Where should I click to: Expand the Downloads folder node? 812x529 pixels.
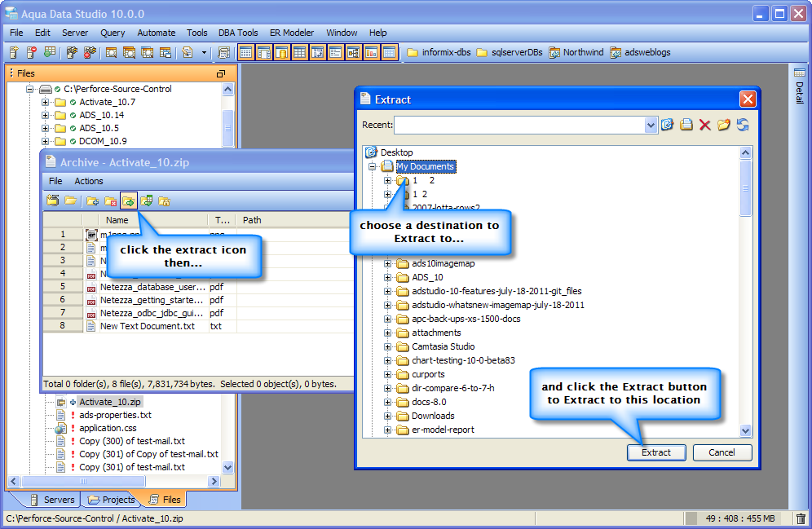387,417
